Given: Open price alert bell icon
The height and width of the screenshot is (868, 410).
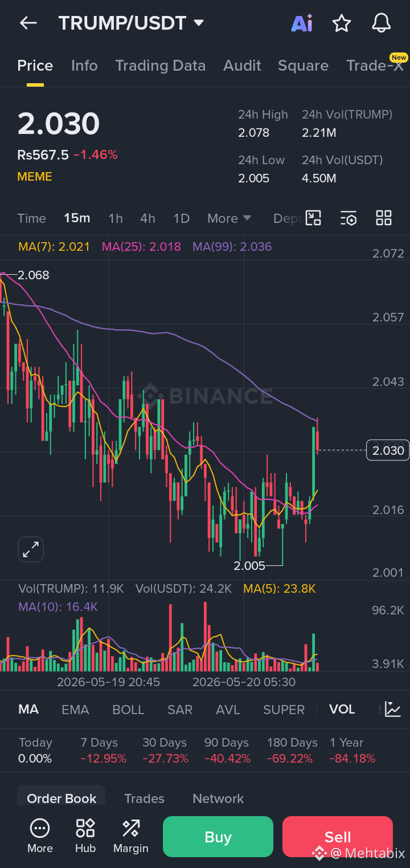Looking at the screenshot, I should pyautogui.click(x=382, y=23).
